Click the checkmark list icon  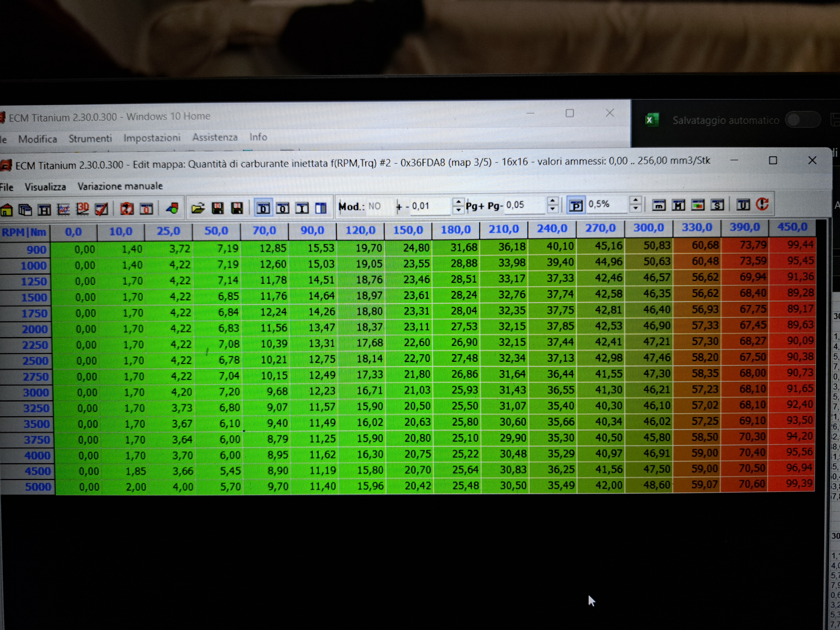101,209
